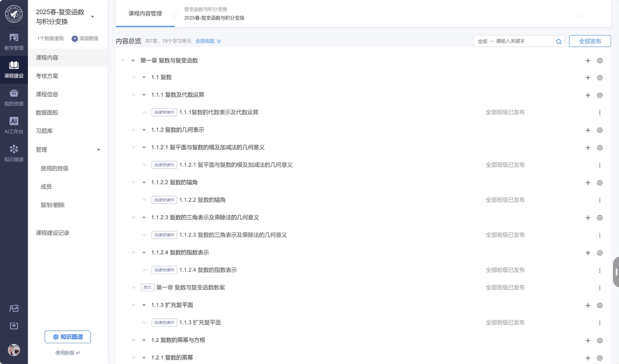619x364 pixels.
Task: Collapse the 管理 menu group
Action: click(x=98, y=150)
